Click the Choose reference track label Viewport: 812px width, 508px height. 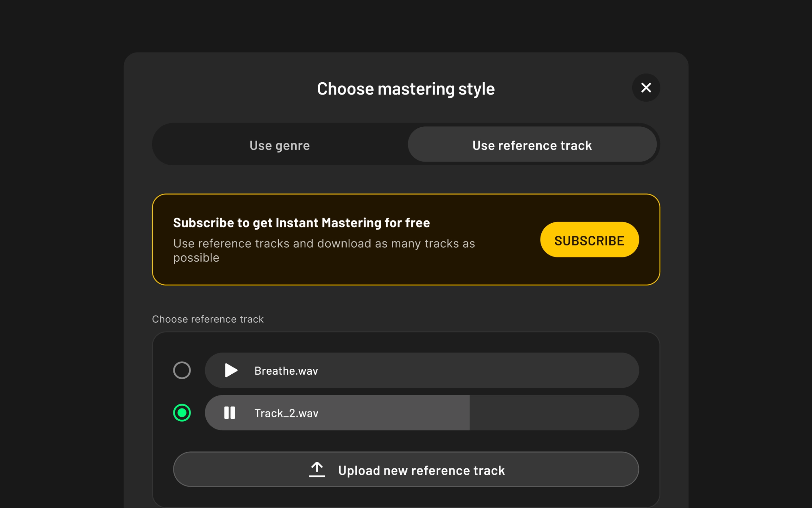click(x=208, y=319)
